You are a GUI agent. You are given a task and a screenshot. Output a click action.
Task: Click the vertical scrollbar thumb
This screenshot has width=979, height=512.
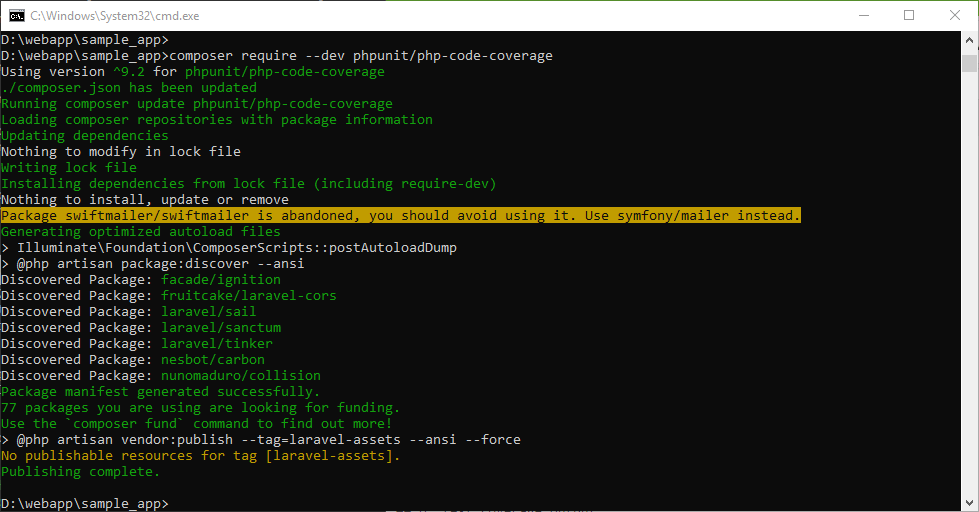(969, 63)
